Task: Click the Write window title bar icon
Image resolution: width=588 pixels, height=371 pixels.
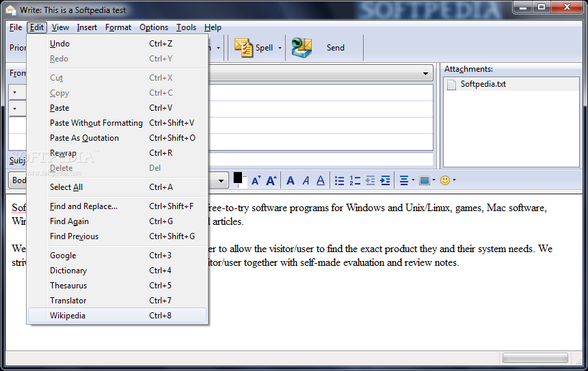Action: pyautogui.click(x=11, y=10)
